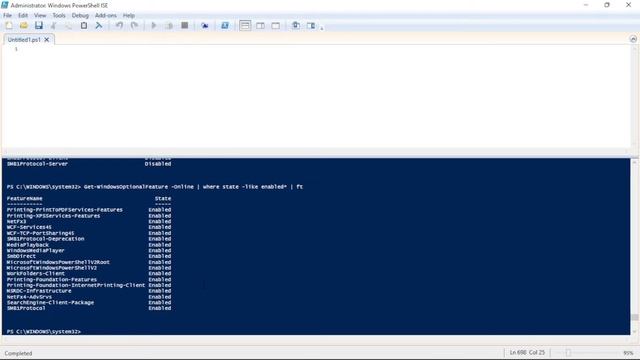
Task: Click the State column header
Action: (x=163, y=198)
